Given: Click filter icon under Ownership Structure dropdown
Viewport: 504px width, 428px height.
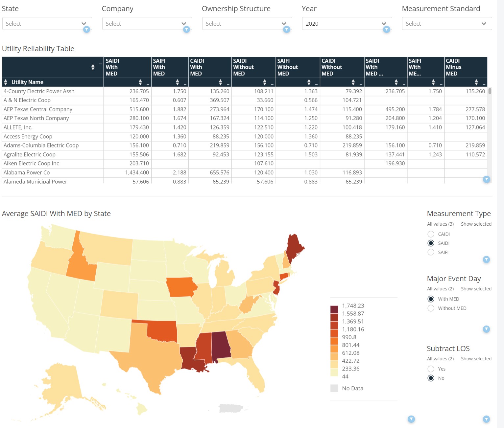Looking at the screenshot, I should pyautogui.click(x=287, y=30).
